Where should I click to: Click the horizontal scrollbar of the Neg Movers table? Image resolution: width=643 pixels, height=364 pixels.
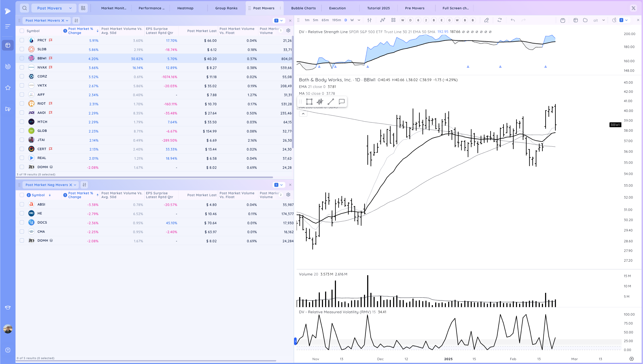click(146, 361)
